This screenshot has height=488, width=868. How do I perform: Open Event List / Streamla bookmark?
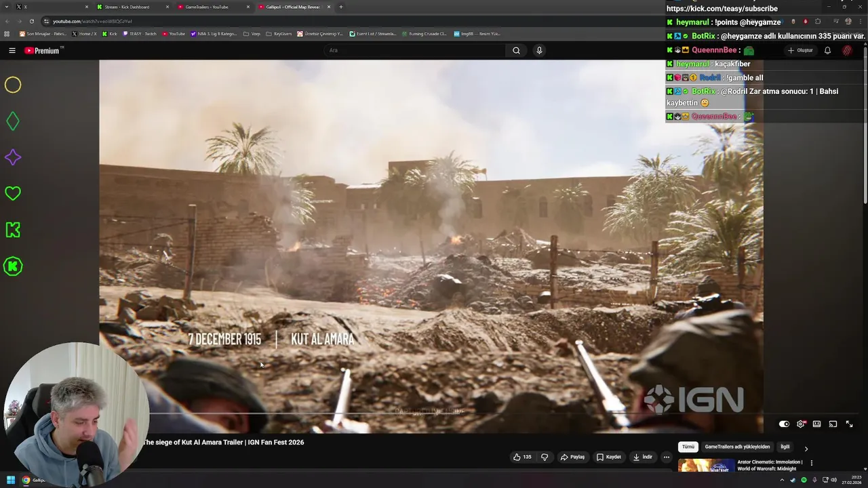373,34
